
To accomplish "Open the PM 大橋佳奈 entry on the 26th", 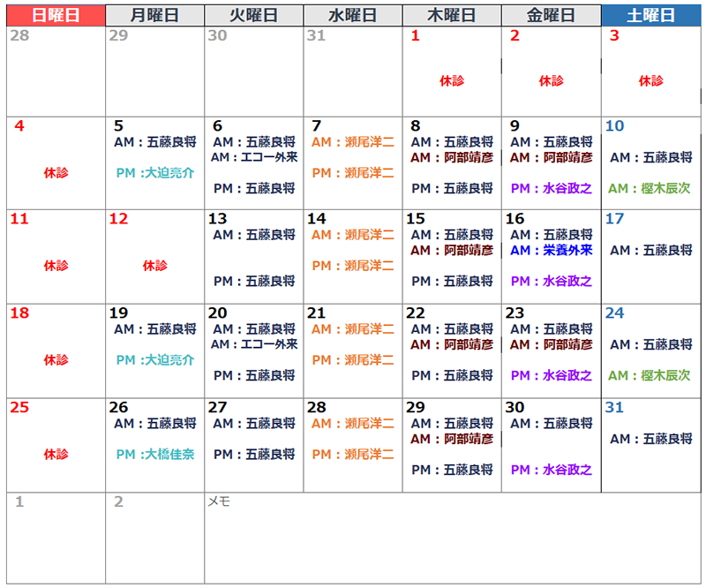I will pos(155,455).
